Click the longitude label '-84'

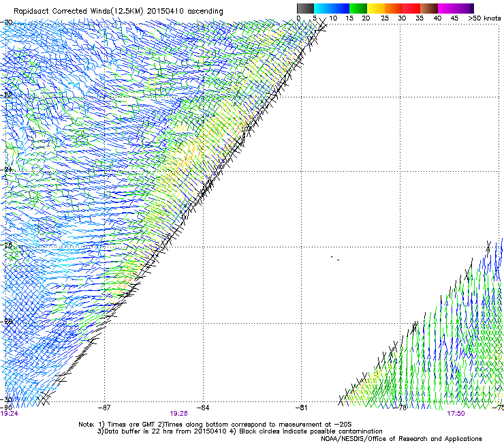pyautogui.click(x=203, y=408)
